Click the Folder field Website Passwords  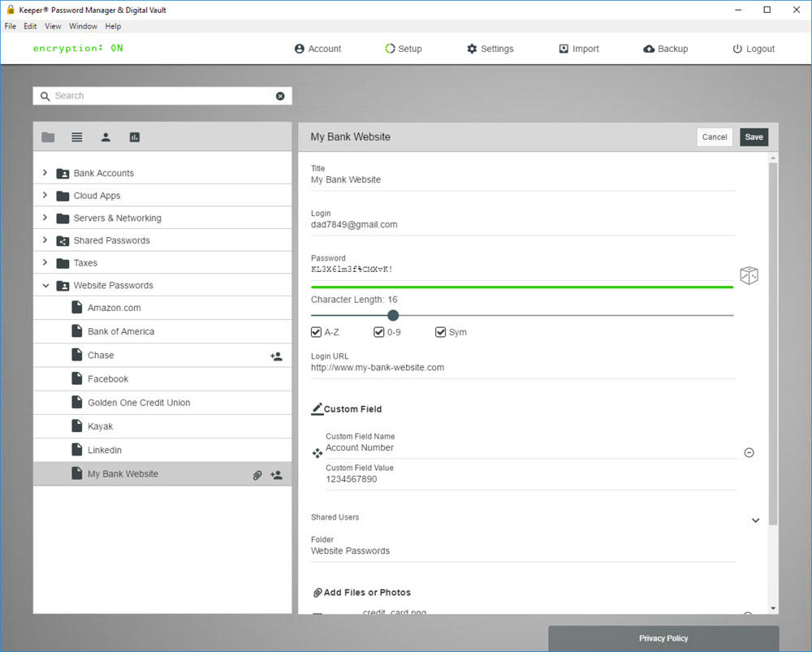tap(523, 551)
